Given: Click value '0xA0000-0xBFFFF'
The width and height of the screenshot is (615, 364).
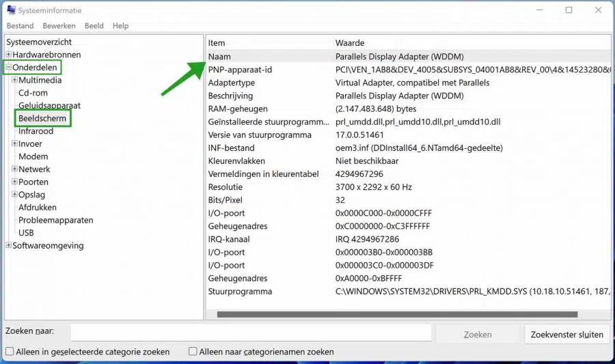Looking at the screenshot, I should coord(368,278).
